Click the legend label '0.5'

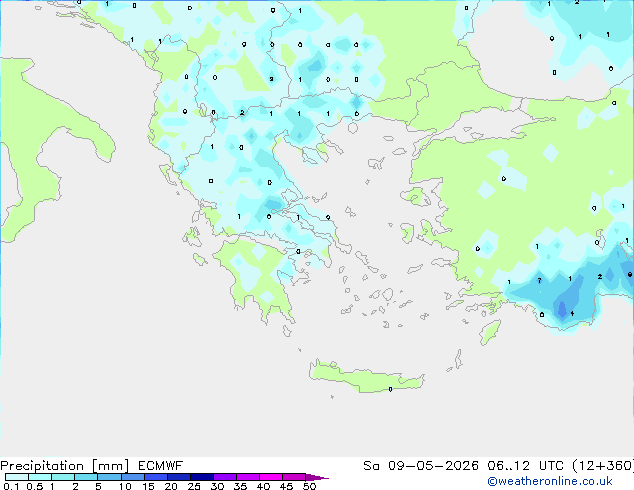[x=35, y=486]
